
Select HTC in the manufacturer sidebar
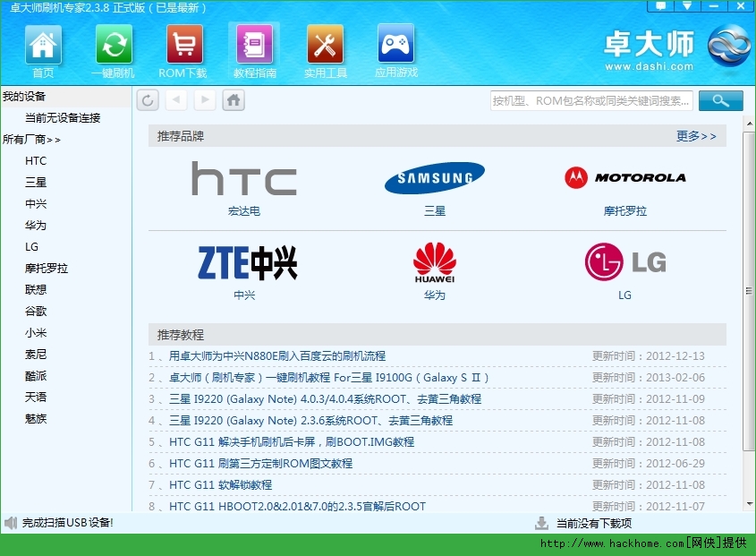click(36, 161)
